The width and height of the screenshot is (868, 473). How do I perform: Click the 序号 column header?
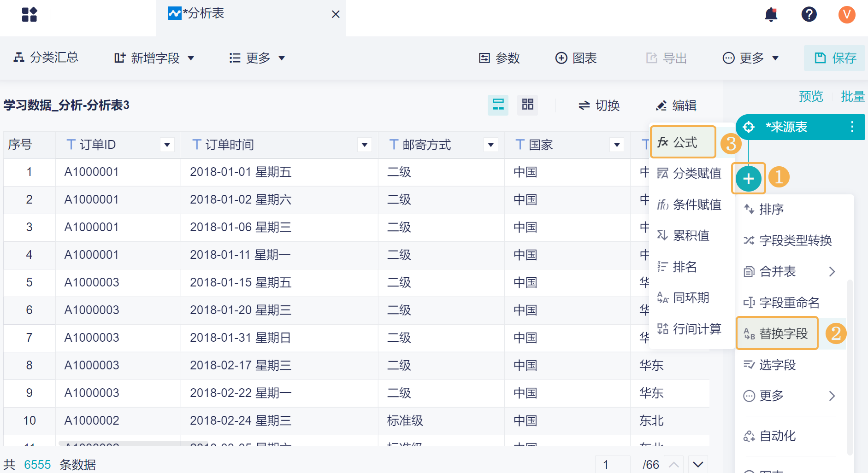point(30,145)
